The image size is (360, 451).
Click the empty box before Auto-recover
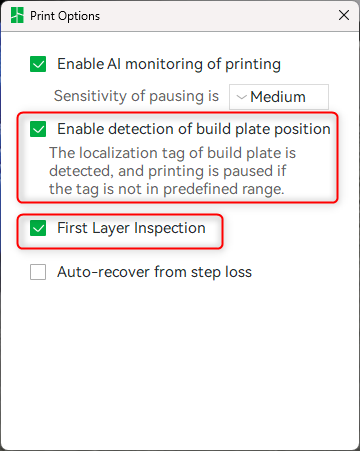coord(38,272)
